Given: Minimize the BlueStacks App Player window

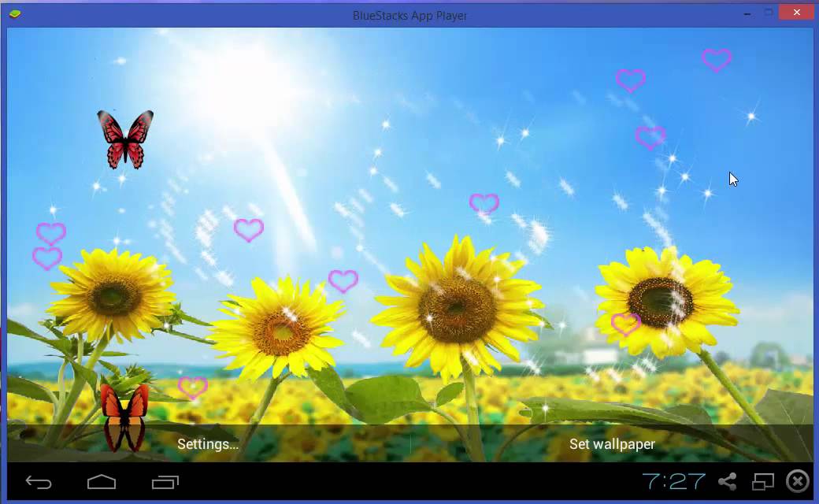Looking at the screenshot, I should pos(747,13).
